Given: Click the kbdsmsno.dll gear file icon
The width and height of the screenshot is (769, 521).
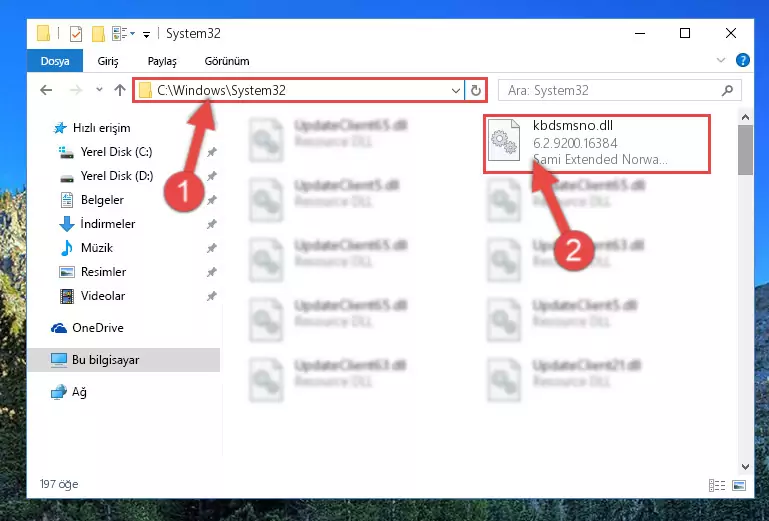Looking at the screenshot, I should pyautogui.click(x=504, y=140).
